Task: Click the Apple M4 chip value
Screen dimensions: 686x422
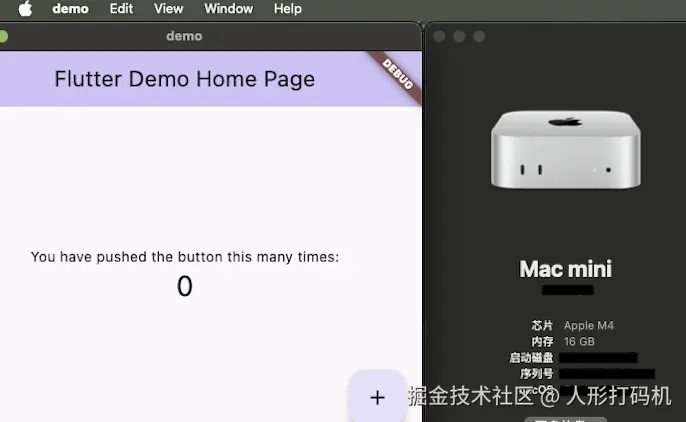Action: pyautogui.click(x=588, y=325)
